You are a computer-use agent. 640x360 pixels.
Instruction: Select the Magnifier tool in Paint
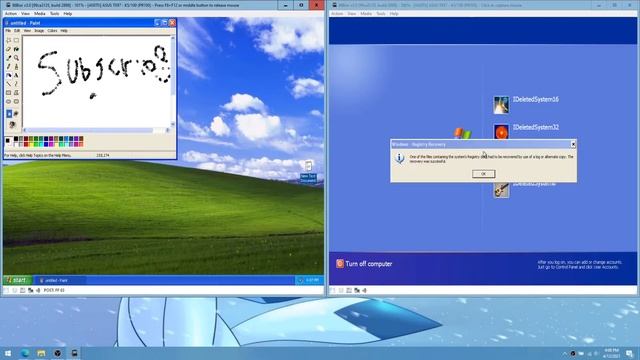[16, 58]
